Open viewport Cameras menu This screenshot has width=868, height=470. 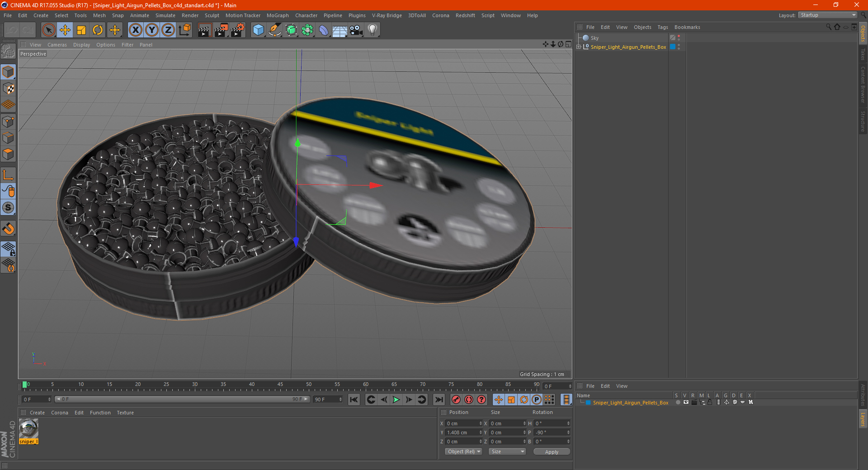click(57, 45)
